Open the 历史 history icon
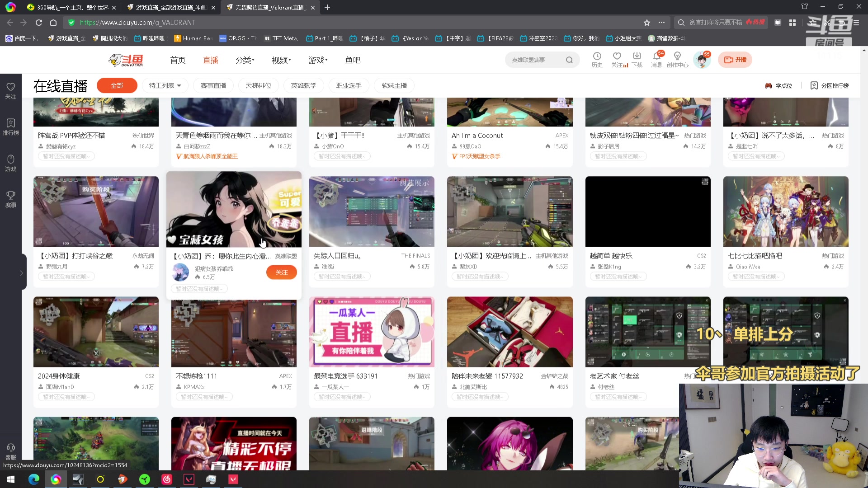Screen dimensions: 868x488 click(x=597, y=59)
